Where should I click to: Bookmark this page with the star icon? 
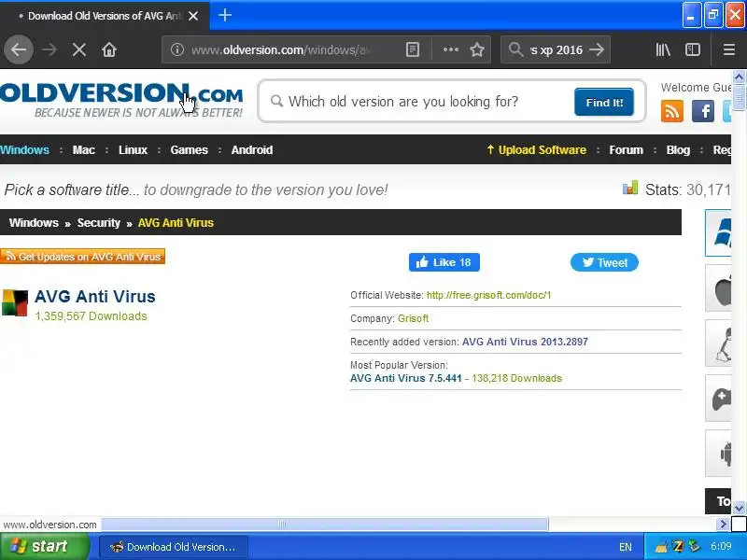pos(477,49)
